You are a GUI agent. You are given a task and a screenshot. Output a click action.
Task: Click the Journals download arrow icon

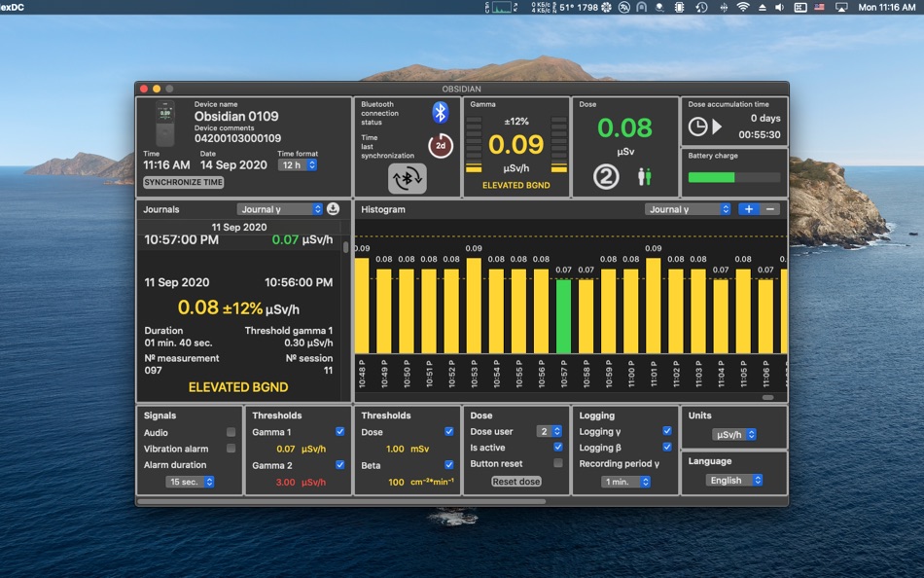[x=333, y=209]
